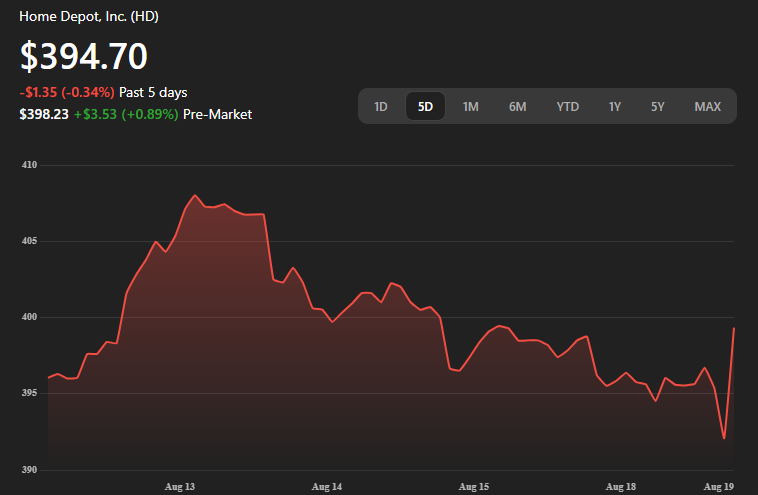Select the 5D time range tab

point(425,106)
